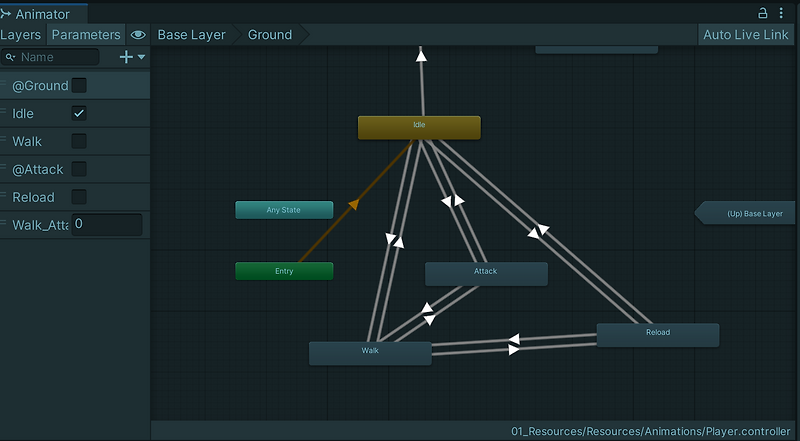Select the Walk parameter name

[27, 141]
